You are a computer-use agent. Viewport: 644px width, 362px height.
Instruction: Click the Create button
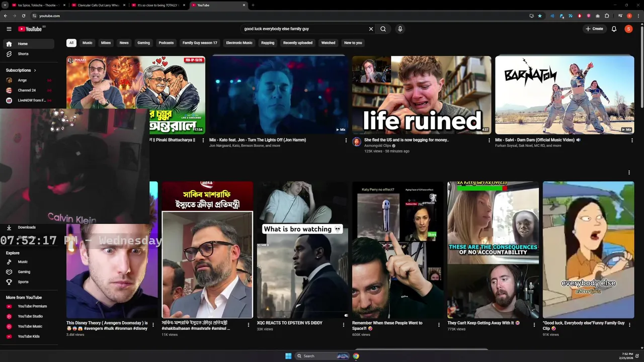pos(594,29)
